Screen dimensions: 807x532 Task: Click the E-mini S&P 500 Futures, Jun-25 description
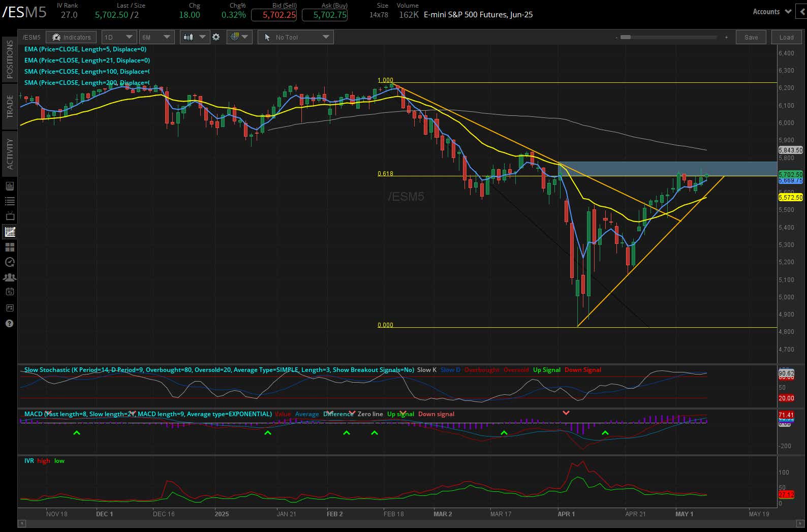478,15
